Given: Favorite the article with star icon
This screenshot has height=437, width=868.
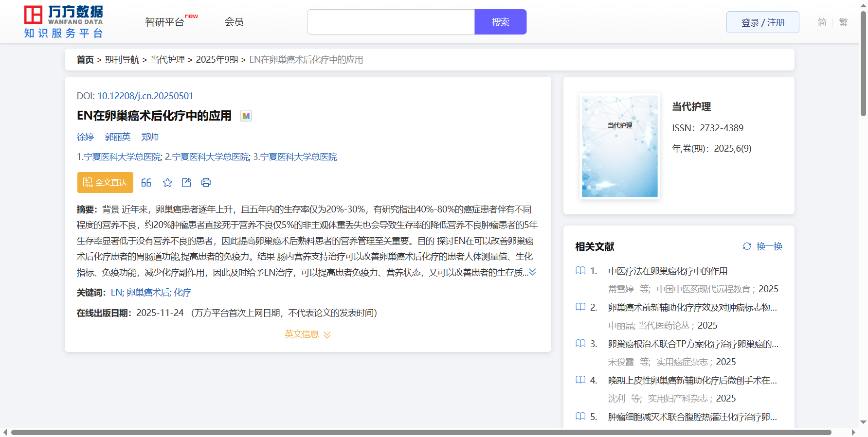Looking at the screenshot, I should coord(167,183).
